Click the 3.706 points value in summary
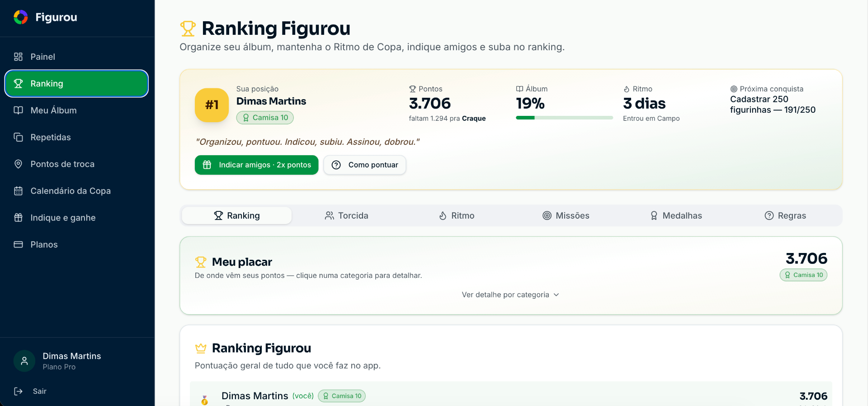The width and height of the screenshot is (868, 406). point(430,104)
